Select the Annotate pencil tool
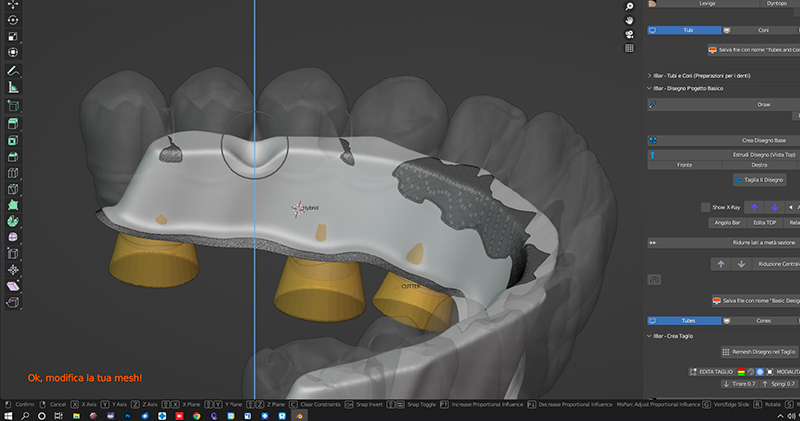 (x=14, y=71)
